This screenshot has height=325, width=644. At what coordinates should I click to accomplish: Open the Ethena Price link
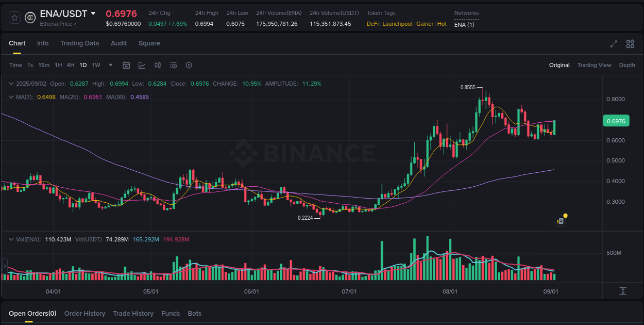57,24
